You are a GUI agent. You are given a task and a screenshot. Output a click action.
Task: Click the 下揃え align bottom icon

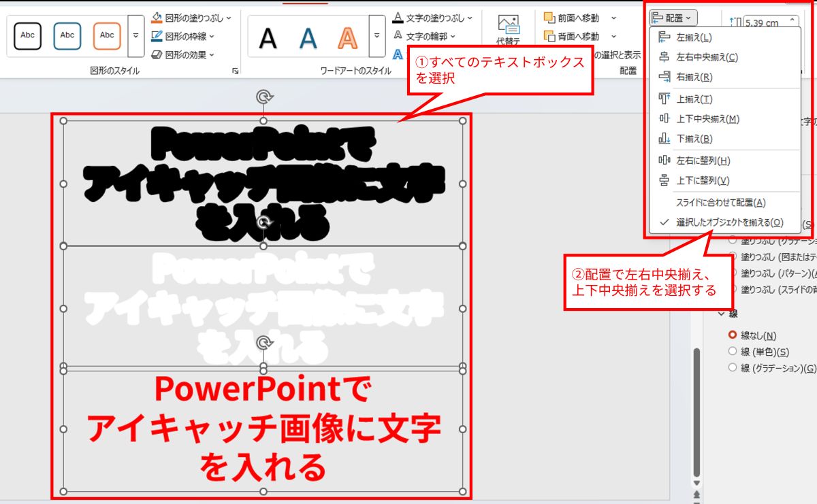664,139
